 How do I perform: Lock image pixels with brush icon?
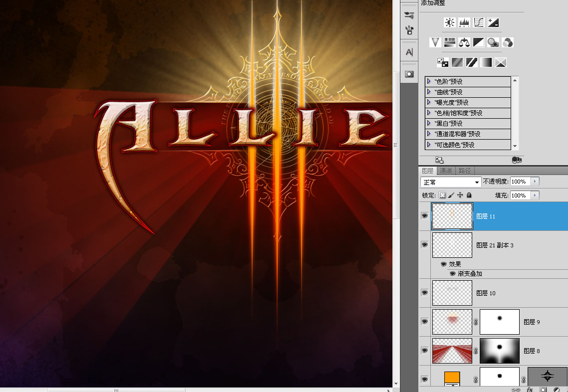[x=451, y=196]
